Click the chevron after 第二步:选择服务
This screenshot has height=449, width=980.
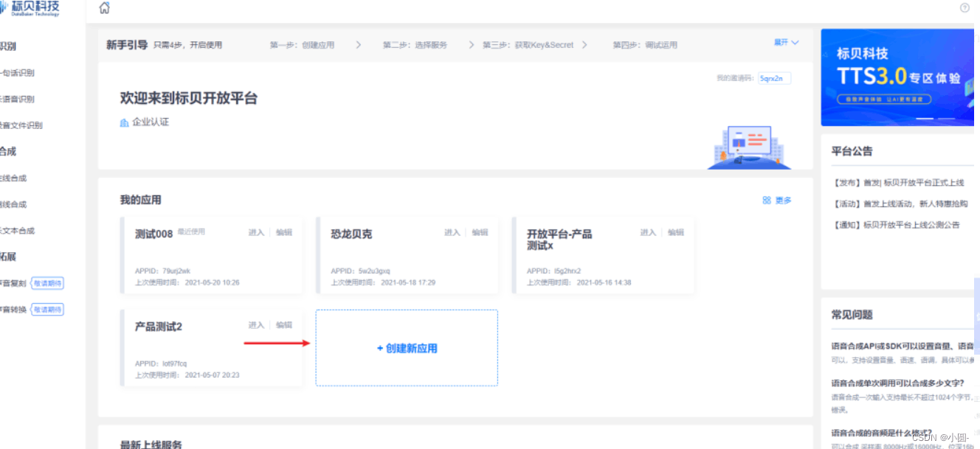point(472,45)
